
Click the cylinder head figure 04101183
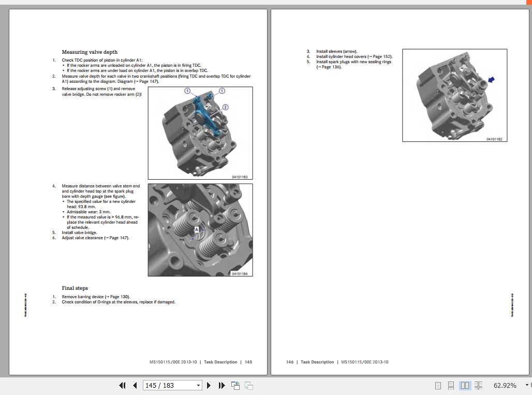[x=200, y=132]
